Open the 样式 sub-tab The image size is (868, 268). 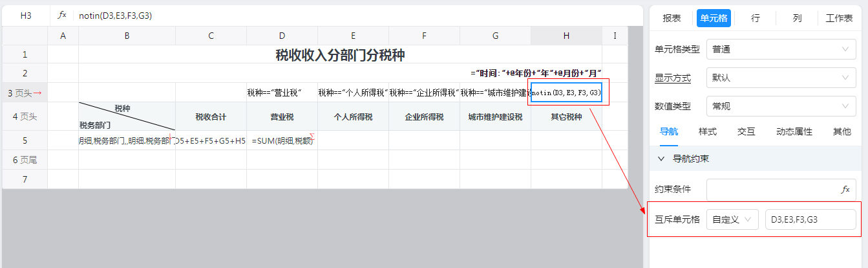point(707,131)
